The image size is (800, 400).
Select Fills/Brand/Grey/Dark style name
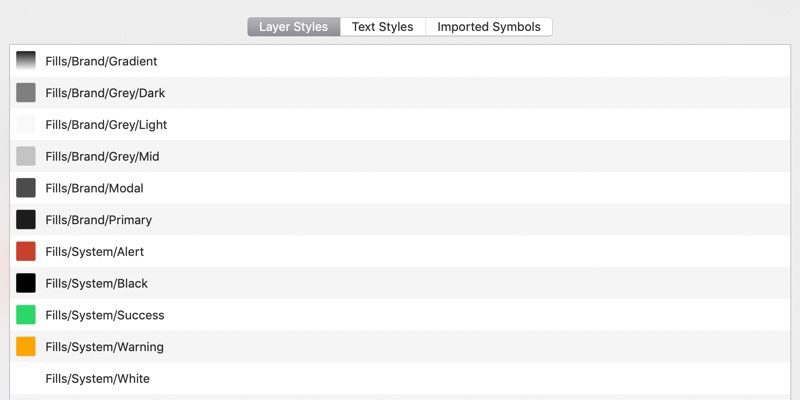[105, 93]
